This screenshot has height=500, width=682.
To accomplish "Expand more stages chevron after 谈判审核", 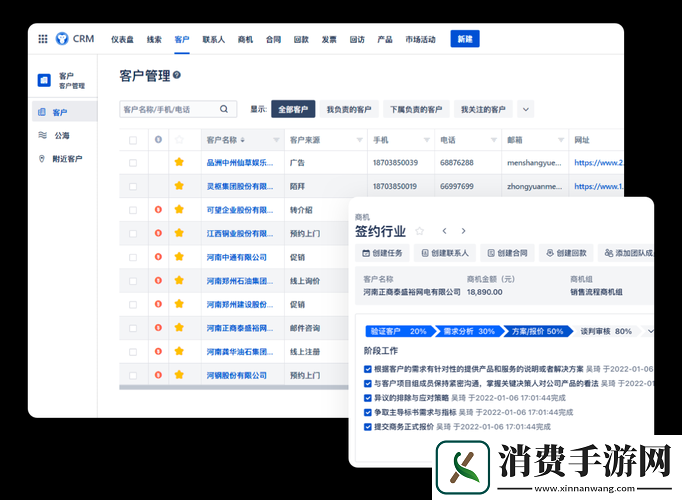I will [x=650, y=331].
